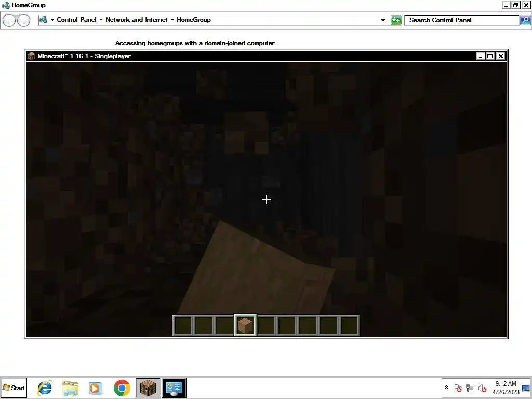Switch to Control Panel taskbar icon
Image resolution: width=532 pixels, height=399 pixels.
coord(174,388)
